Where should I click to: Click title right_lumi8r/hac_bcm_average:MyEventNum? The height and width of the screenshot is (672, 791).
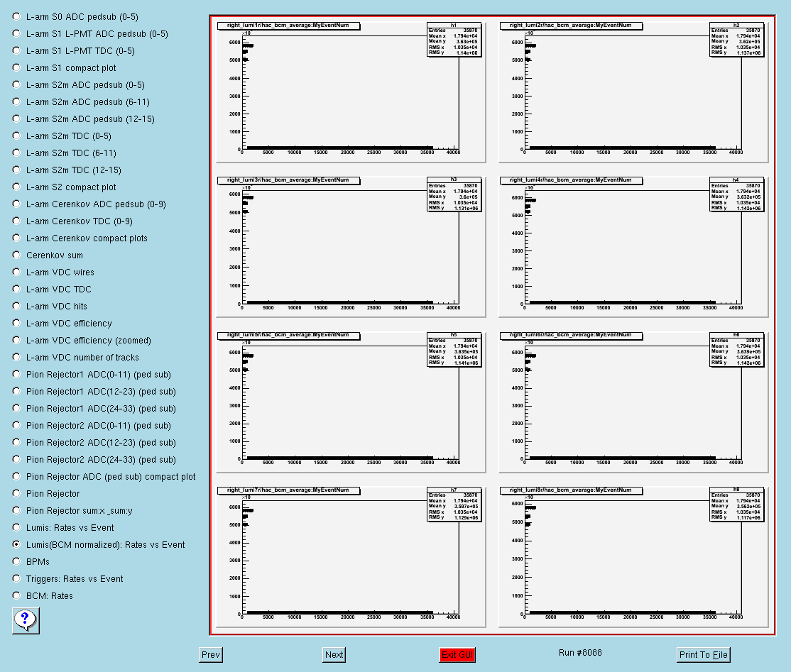pyautogui.click(x=571, y=490)
